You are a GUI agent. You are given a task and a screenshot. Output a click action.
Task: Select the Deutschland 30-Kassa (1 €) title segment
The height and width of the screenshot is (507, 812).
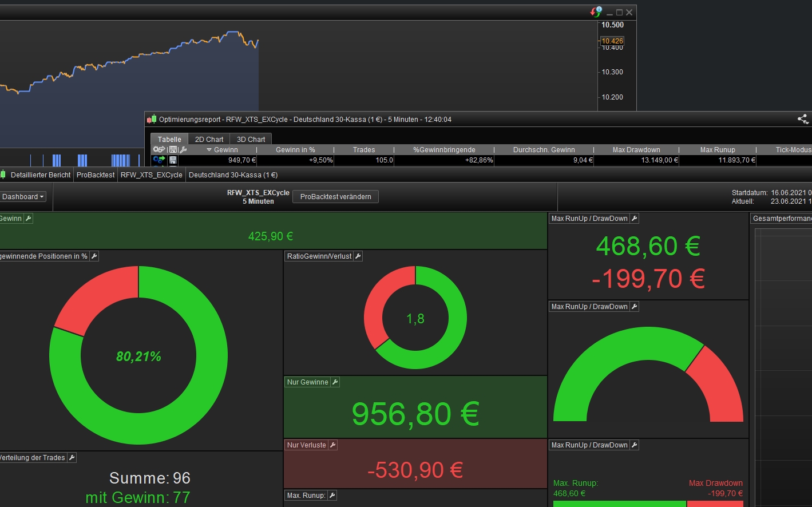coord(233,175)
